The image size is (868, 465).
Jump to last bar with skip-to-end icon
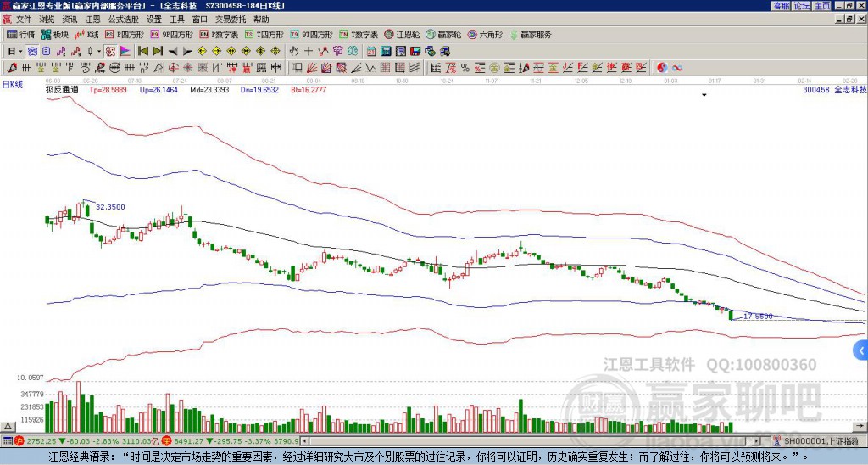pyautogui.click(x=158, y=51)
